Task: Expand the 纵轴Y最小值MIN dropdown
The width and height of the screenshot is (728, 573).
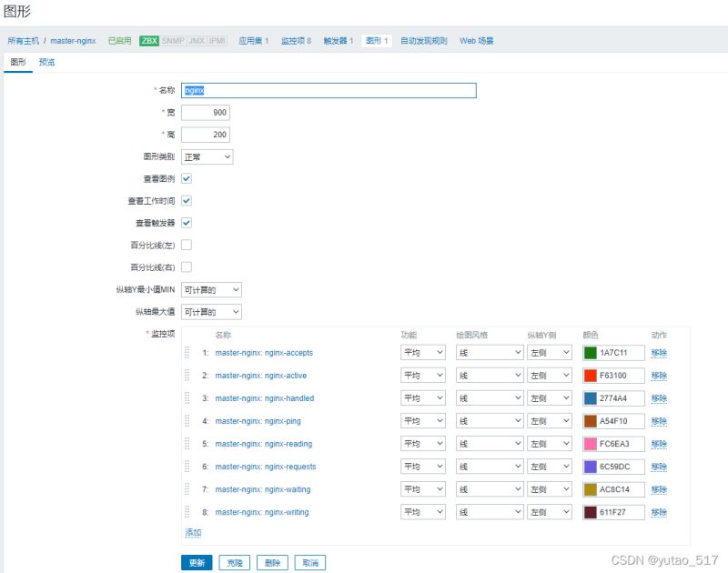Action: coord(211,289)
